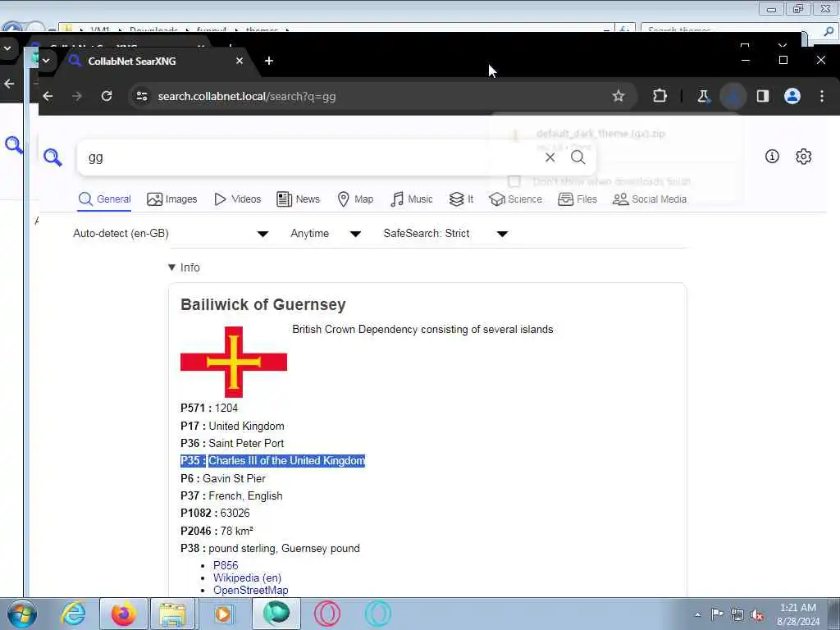Switch to the News category
Screen dimensions: 840x630
point(298,199)
